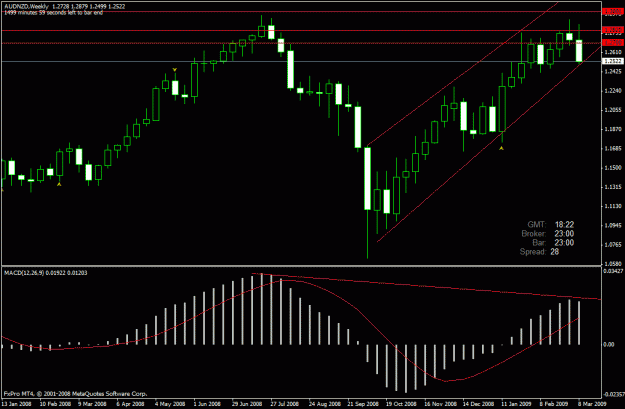Image resolution: width=625 pixels, height=409 pixels.
Task: Click the 1.2240 price axis label
Action: tap(613, 91)
